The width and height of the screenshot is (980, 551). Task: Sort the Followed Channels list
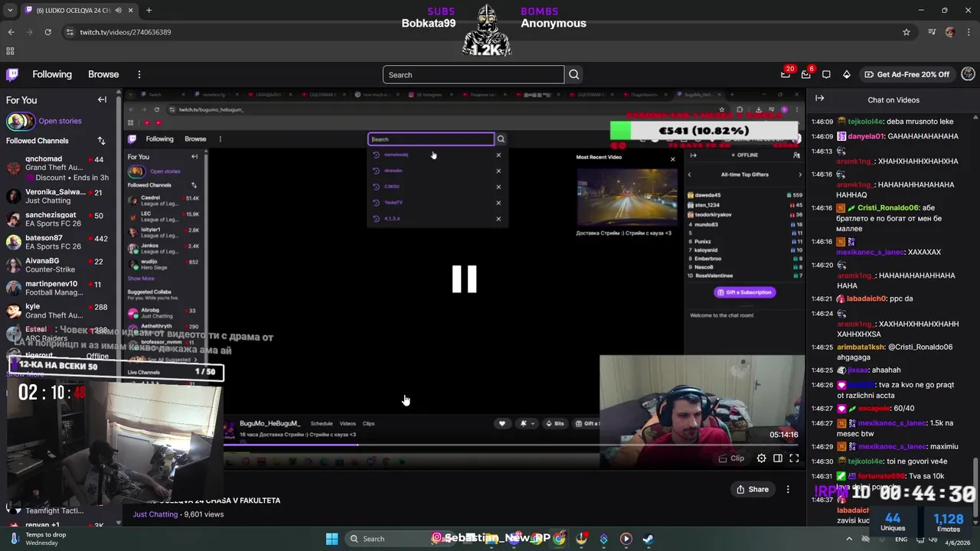pyautogui.click(x=101, y=141)
